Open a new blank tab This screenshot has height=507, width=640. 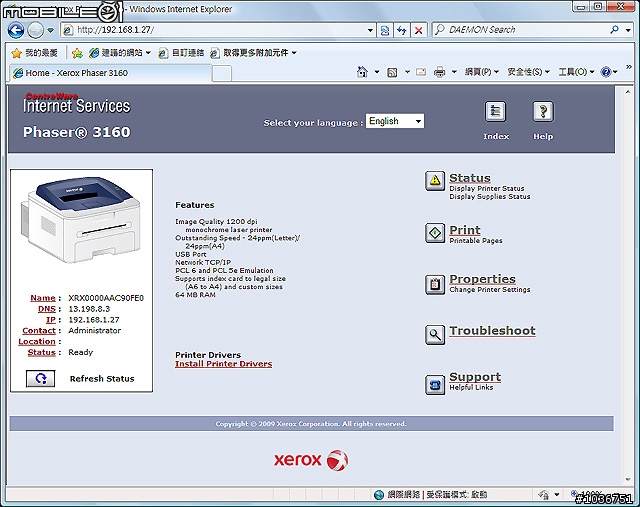pos(222,74)
